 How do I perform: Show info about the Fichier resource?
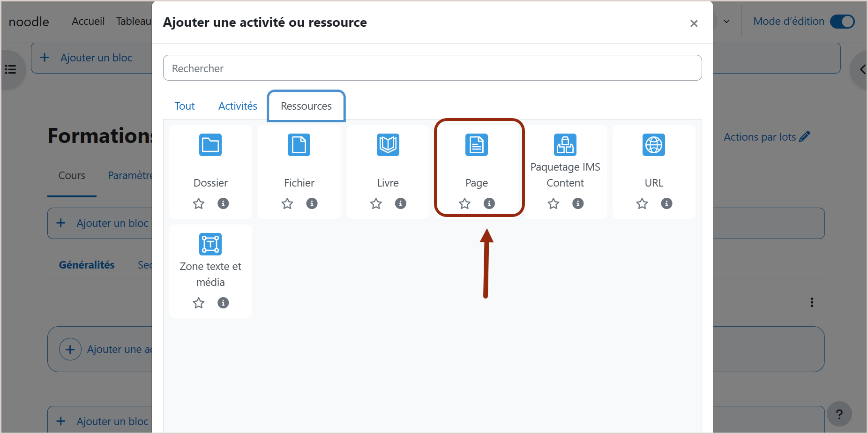click(312, 203)
